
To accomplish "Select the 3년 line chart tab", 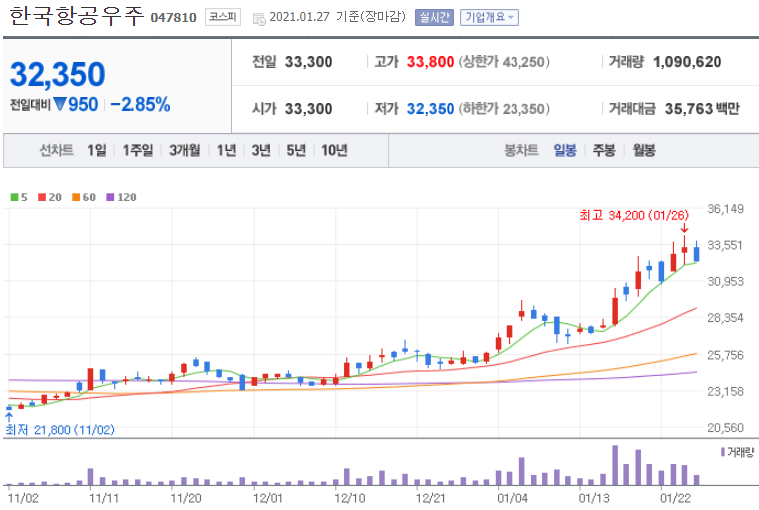I will [x=261, y=150].
